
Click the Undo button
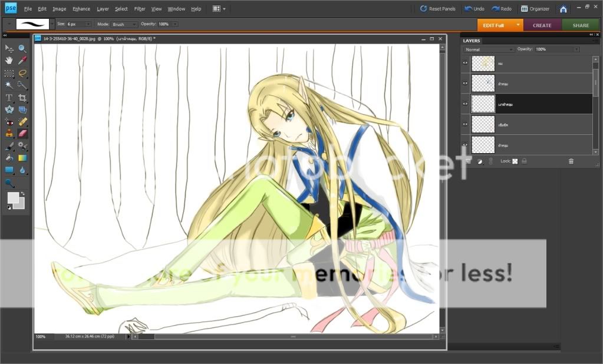(x=475, y=8)
